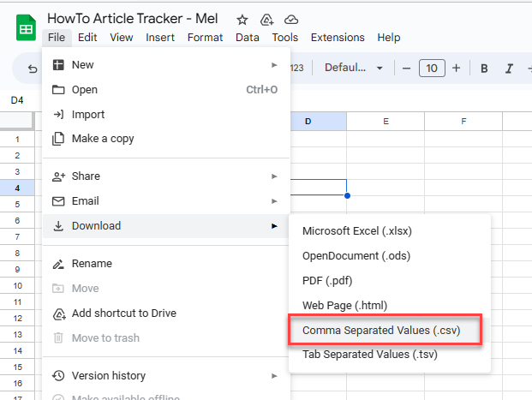Viewport: 532px width, 400px height.
Task: Increase font size with plus button
Action: pyautogui.click(x=456, y=69)
